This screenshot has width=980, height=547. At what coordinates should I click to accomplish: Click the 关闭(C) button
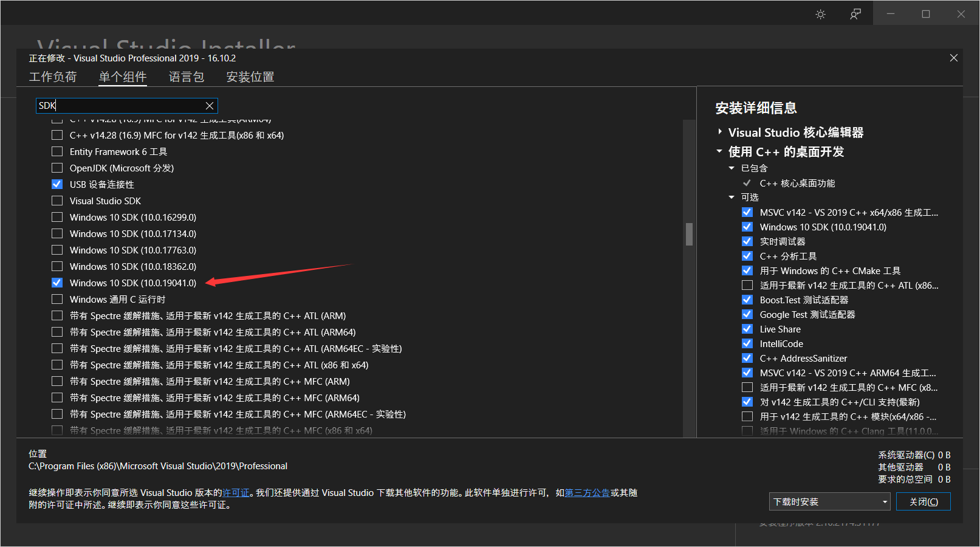pos(923,501)
